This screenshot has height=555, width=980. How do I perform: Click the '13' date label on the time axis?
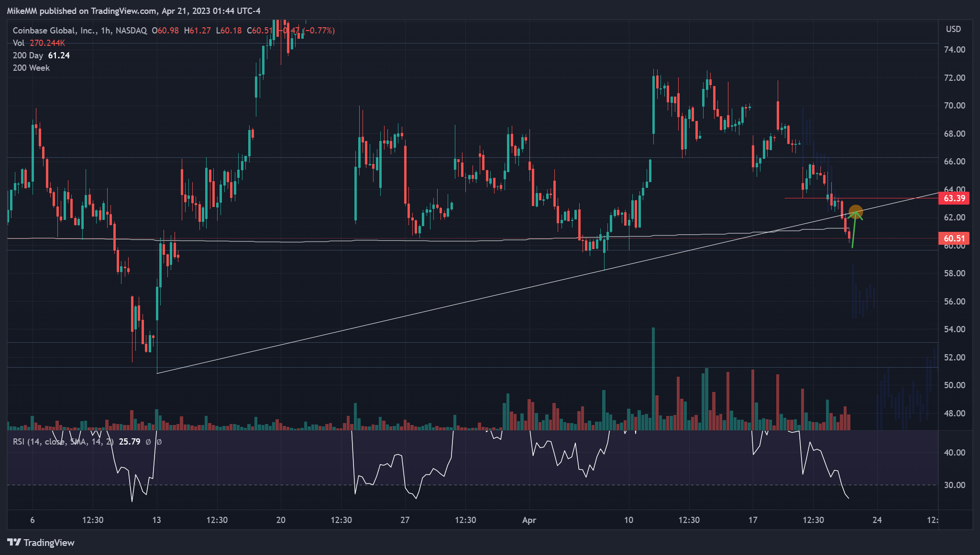(x=156, y=520)
